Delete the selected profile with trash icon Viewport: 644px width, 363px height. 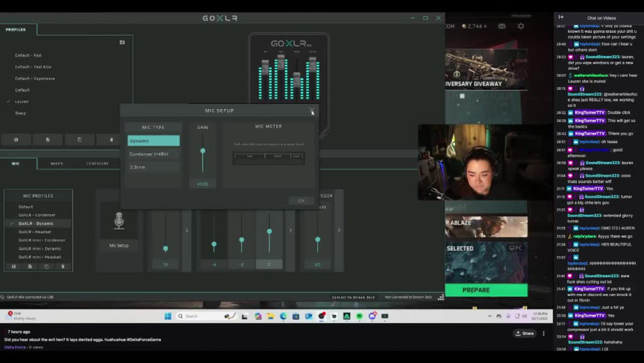[111, 140]
